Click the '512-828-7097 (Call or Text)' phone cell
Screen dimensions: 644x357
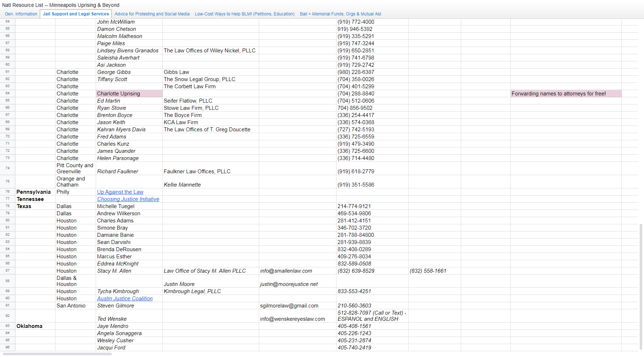tap(372, 316)
